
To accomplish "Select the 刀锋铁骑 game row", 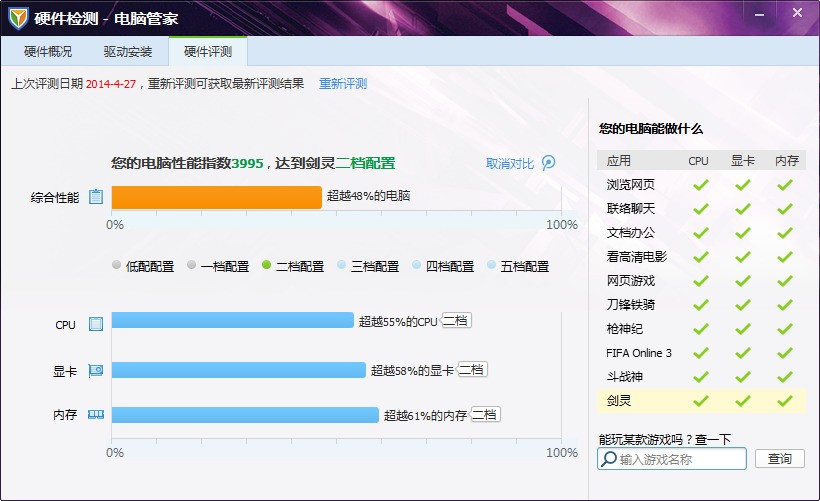I will (x=701, y=304).
